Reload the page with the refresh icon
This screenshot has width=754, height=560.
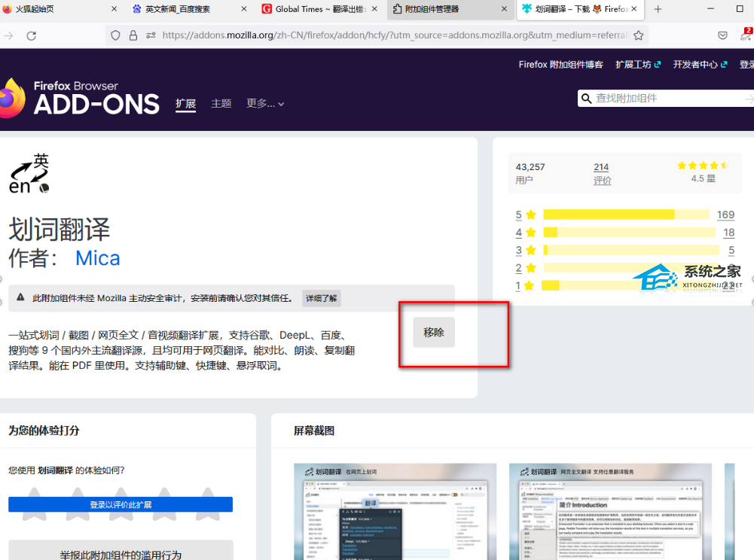pyautogui.click(x=31, y=35)
